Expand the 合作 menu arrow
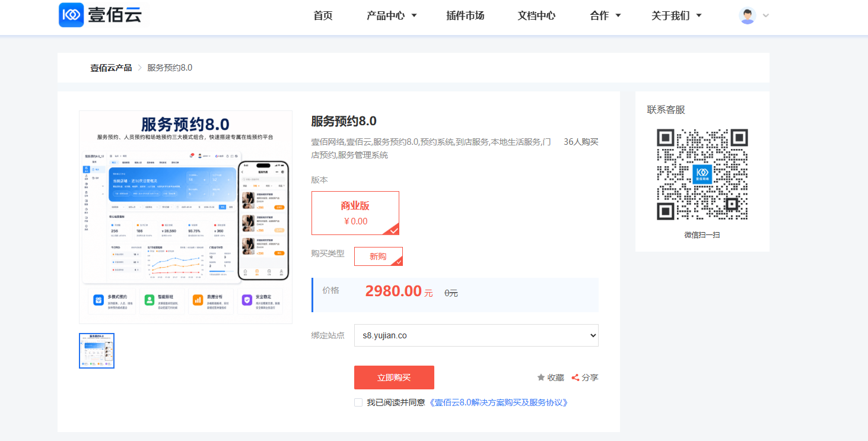 pyautogui.click(x=618, y=15)
